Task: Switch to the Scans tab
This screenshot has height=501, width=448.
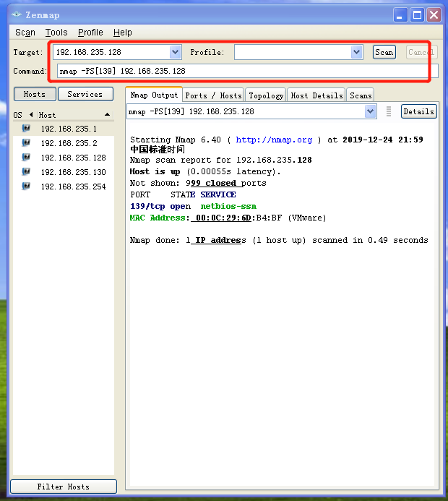Action: [361, 95]
